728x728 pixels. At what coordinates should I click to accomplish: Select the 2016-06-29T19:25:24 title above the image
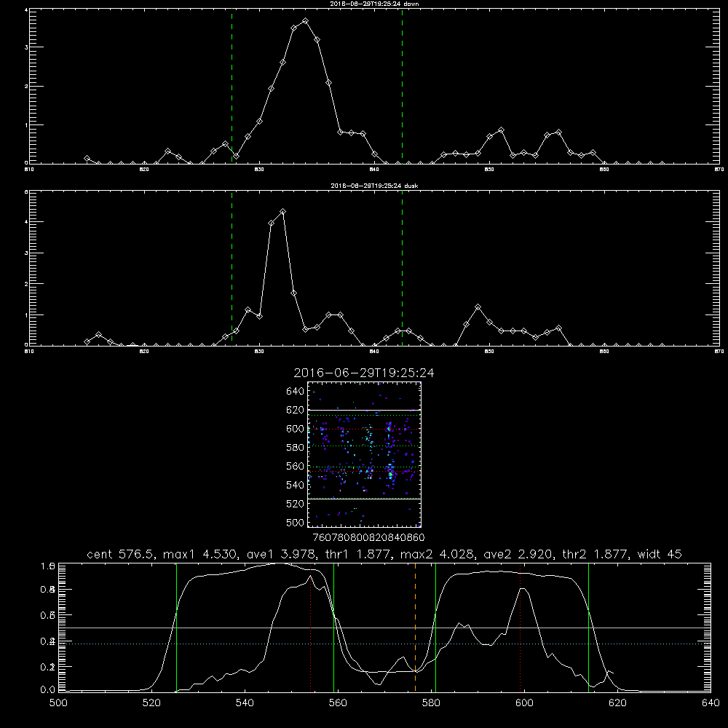[364, 373]
